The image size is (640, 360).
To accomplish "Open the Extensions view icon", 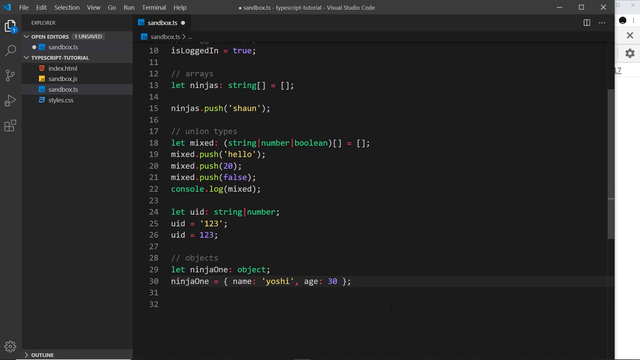I will (10, 126).
